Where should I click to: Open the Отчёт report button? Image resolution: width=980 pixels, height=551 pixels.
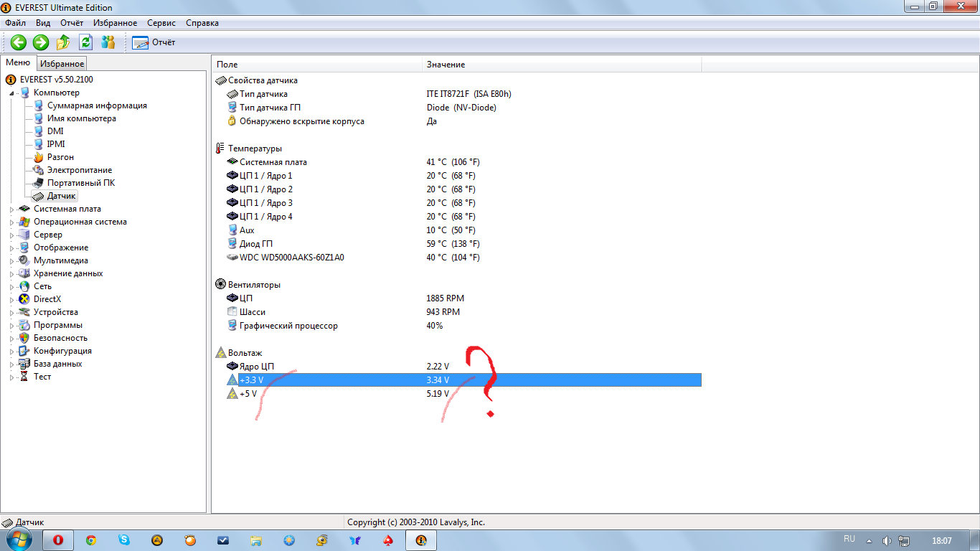coord(154,42)
